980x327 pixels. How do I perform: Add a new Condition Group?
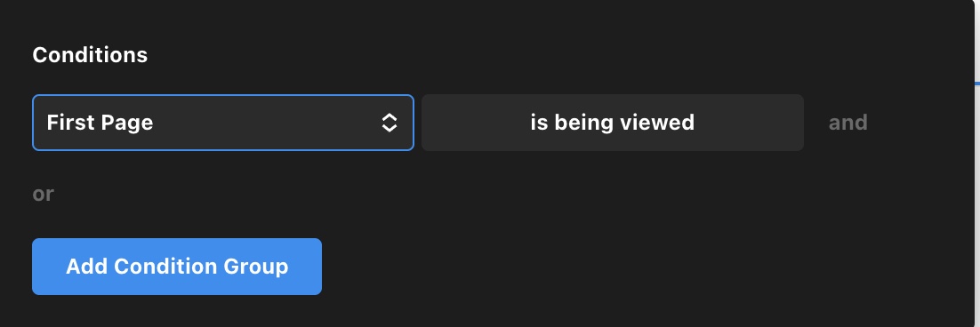[177, 267]
